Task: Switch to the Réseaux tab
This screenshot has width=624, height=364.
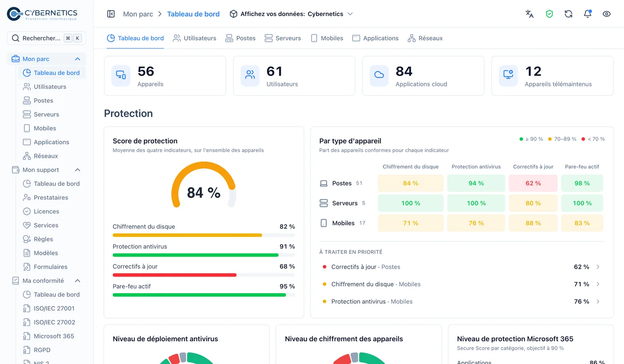Action: coord(425,38)
